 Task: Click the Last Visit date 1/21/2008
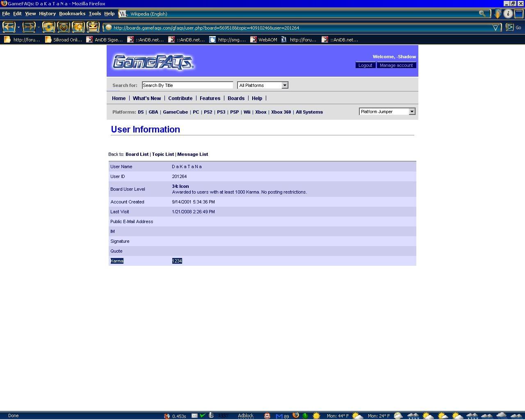click(x=194, y=212)
